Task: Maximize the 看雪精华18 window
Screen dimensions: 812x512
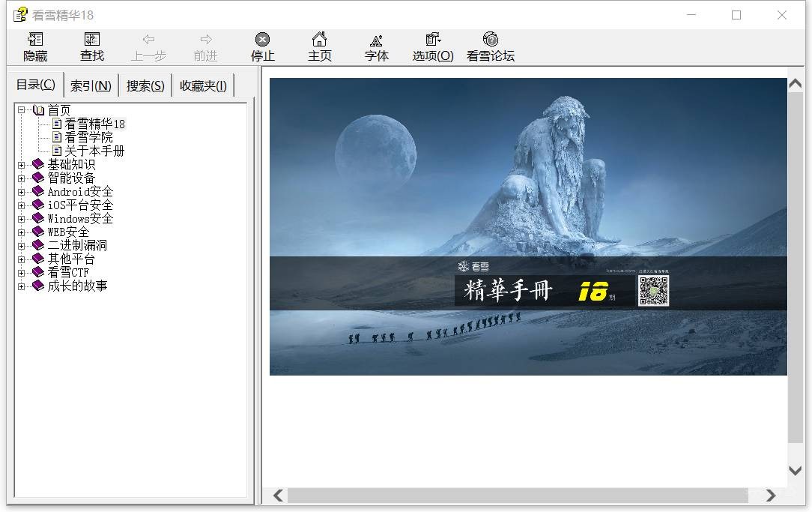Action: [x=736, y=15]
